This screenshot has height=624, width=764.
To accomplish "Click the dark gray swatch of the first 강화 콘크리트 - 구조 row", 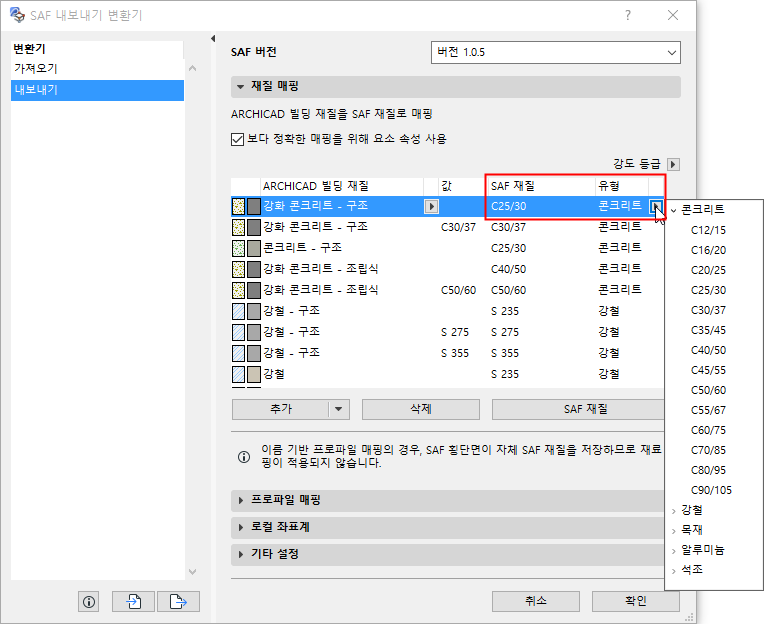I will [x=254, y=207].
